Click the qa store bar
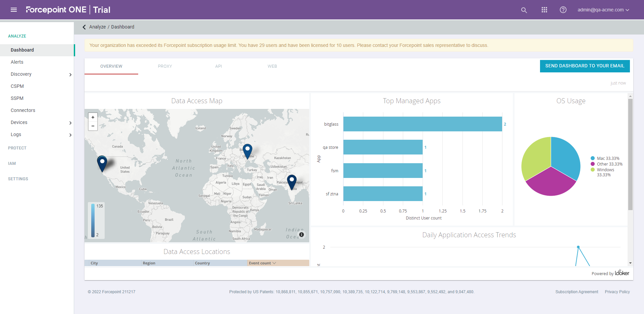 pyautogui.click(x=383, y=147)
